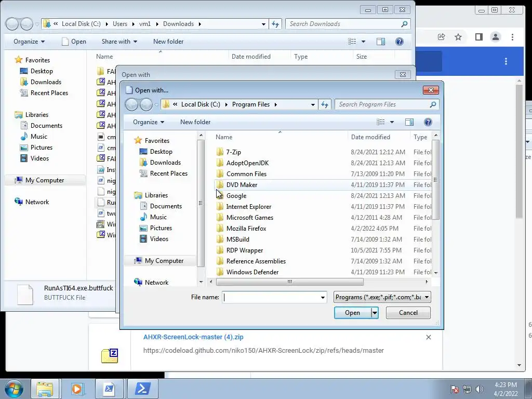The image size is (532, 399).
Task: Click the browser bookmark star icon
Action: (x=458, y=37)
